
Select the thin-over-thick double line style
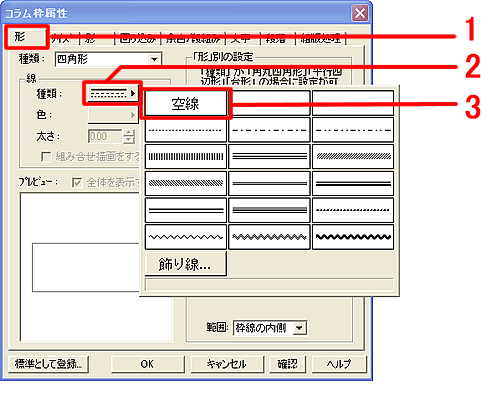coord(353,183)
